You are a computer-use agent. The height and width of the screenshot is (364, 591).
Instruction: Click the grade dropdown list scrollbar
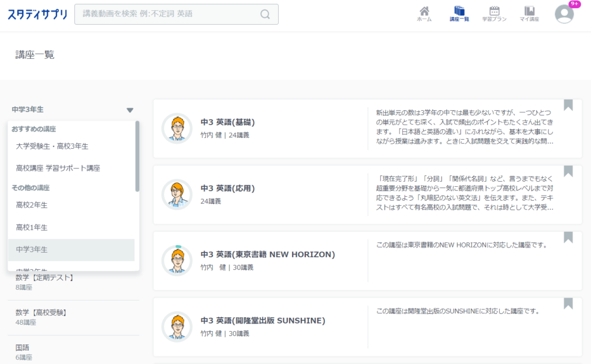137,156
